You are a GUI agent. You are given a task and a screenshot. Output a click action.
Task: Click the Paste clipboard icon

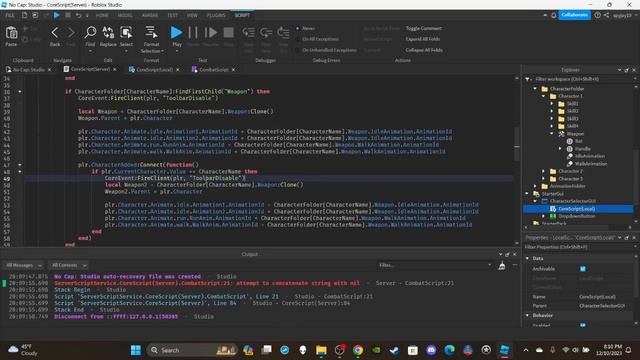pos(11,33)
